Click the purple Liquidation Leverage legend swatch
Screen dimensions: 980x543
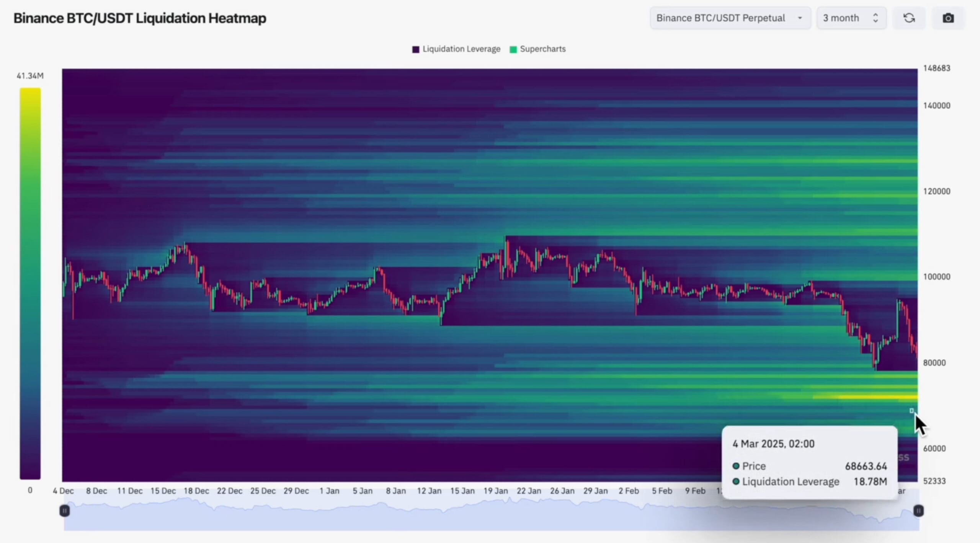[x=416, y=49]
